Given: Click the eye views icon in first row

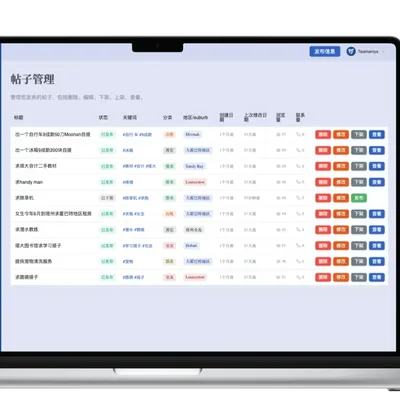Looking at the screenshot, I should click(x=278, y=135).
